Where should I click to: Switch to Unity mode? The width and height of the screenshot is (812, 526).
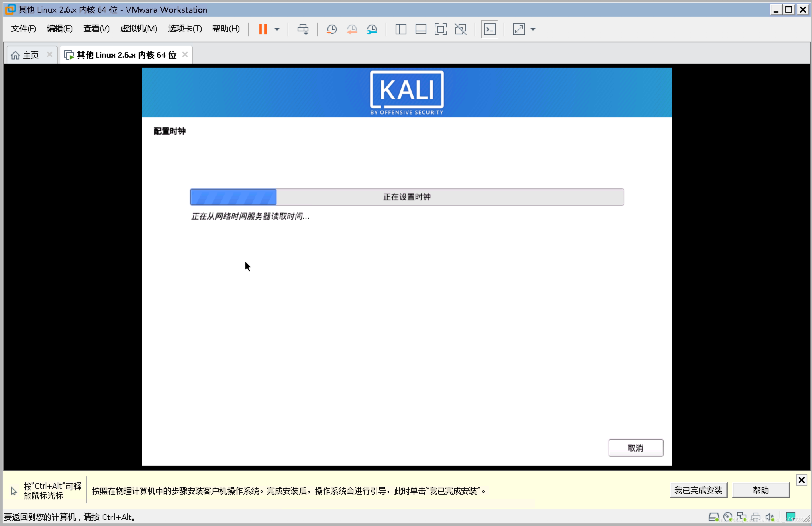pyautogui.click(x=461, y=30)
